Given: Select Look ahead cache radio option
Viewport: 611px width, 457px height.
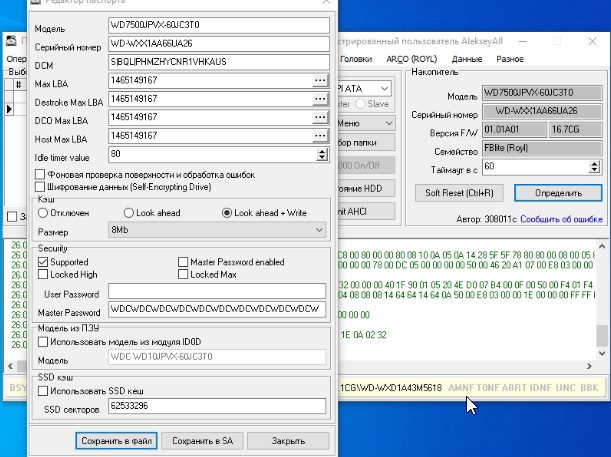Looking at the screenshot, I should (129, 213).
